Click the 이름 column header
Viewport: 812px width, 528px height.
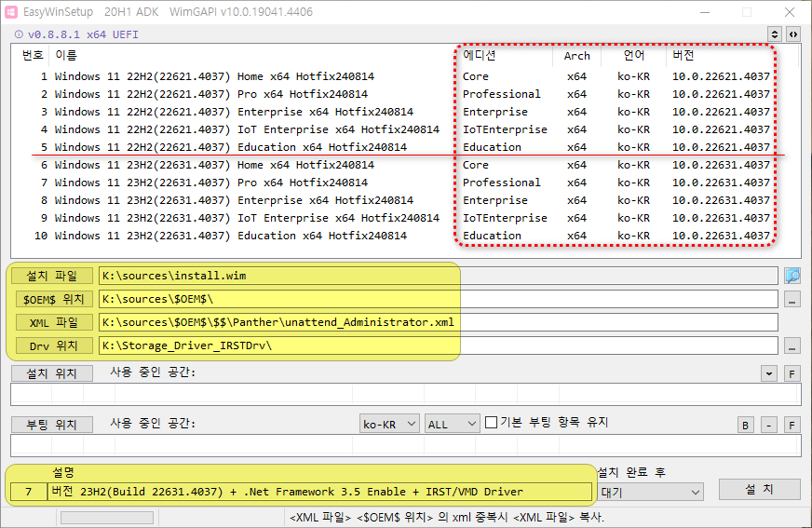[251, 55]
